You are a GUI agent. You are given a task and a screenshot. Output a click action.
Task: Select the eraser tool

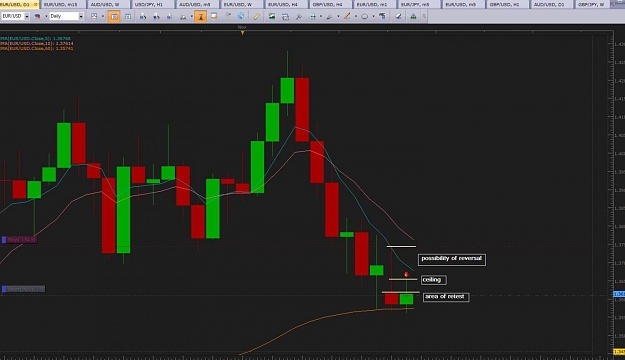pos(398,16)
